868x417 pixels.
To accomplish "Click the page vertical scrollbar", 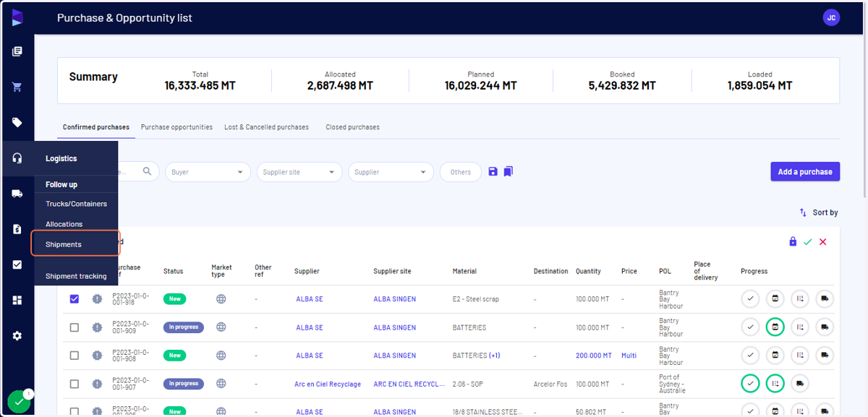I will (864, 101).
